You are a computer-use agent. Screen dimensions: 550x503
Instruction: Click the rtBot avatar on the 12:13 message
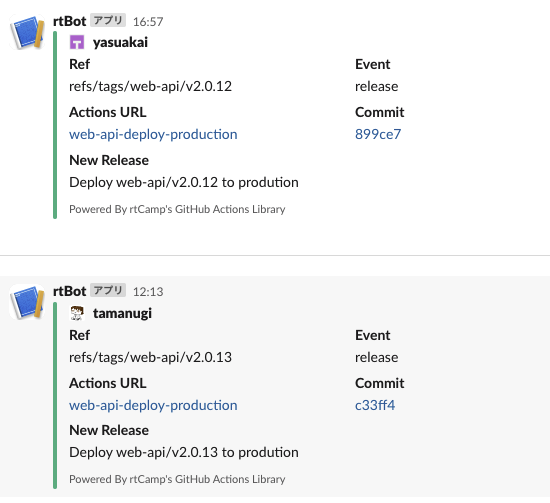pyautogui.click(x=27, y=302)
